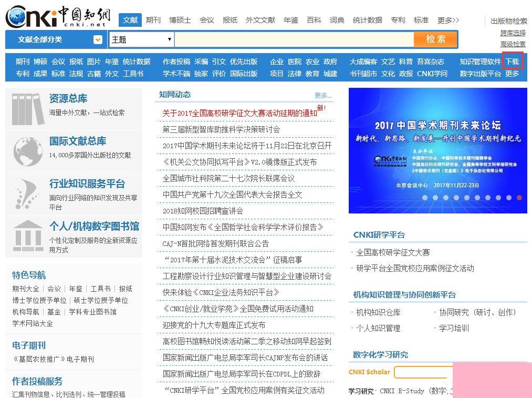532x398 pixels.
Task: Select the first banner carousel dot
Action: (425, 198)
